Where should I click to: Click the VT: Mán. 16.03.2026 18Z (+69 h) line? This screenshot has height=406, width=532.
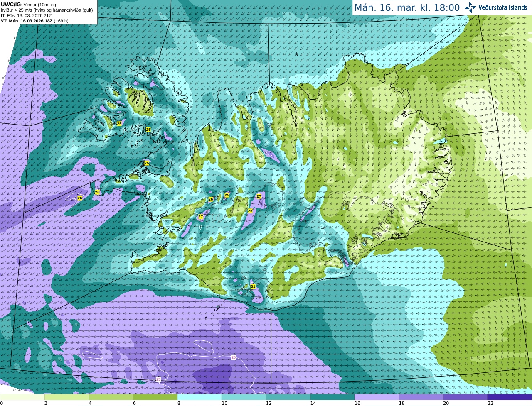[x=35, y=21]
